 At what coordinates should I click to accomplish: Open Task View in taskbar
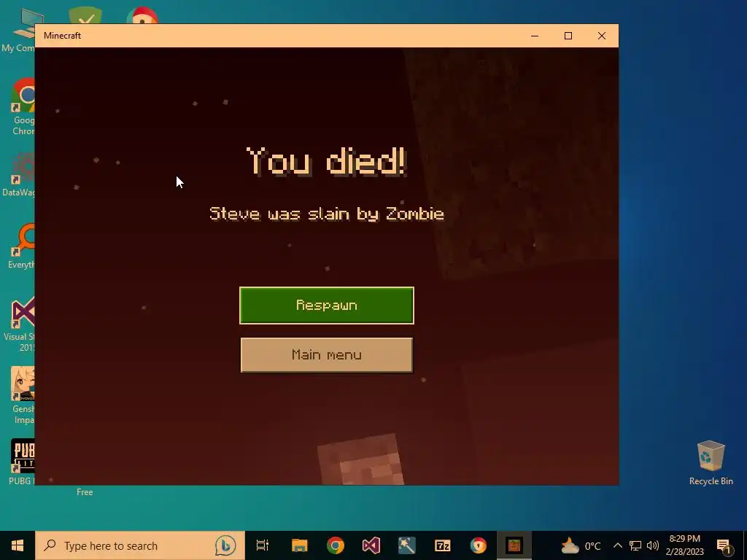click(x=263, y=545)
